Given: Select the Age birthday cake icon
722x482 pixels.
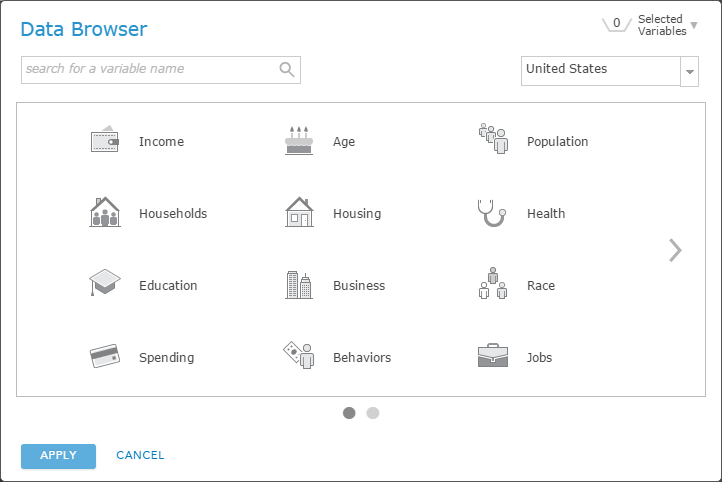Looking at the screenshot, I should pos(299,141).
